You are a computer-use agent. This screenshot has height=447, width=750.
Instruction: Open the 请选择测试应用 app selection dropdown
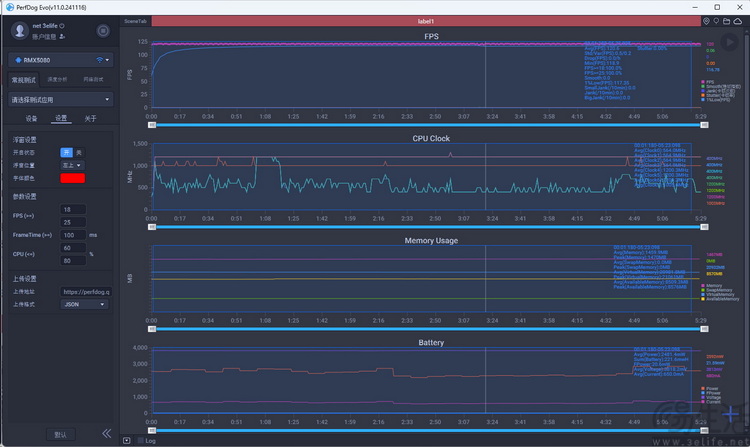(61, 100)
